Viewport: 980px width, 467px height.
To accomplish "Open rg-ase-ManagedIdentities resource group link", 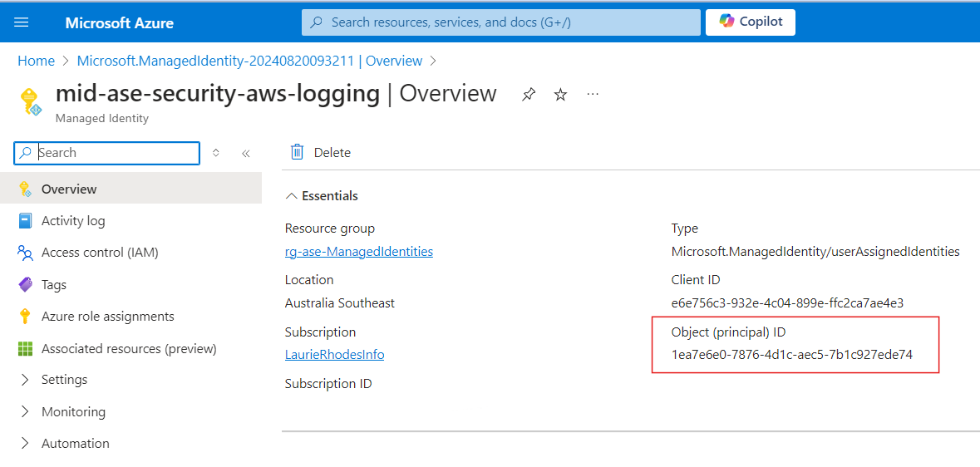I will [x=359, y=251].
